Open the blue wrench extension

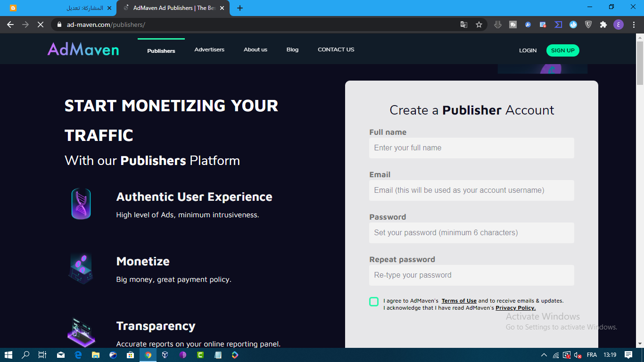(528, 25)
